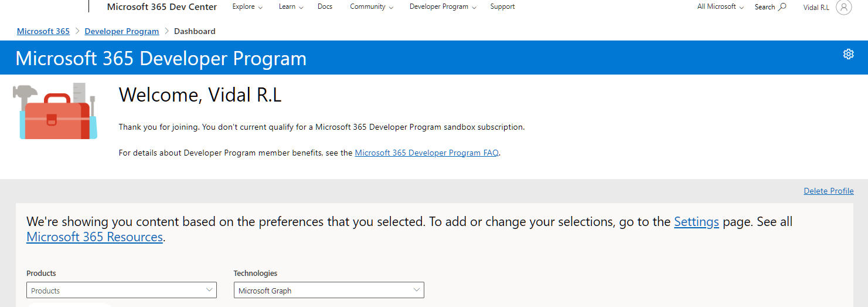Image resolution: width=868 pixels, height=307 pixels.
Task: Open Microsoft 365 Developer Program FAQ link
Action: point(427,153)
